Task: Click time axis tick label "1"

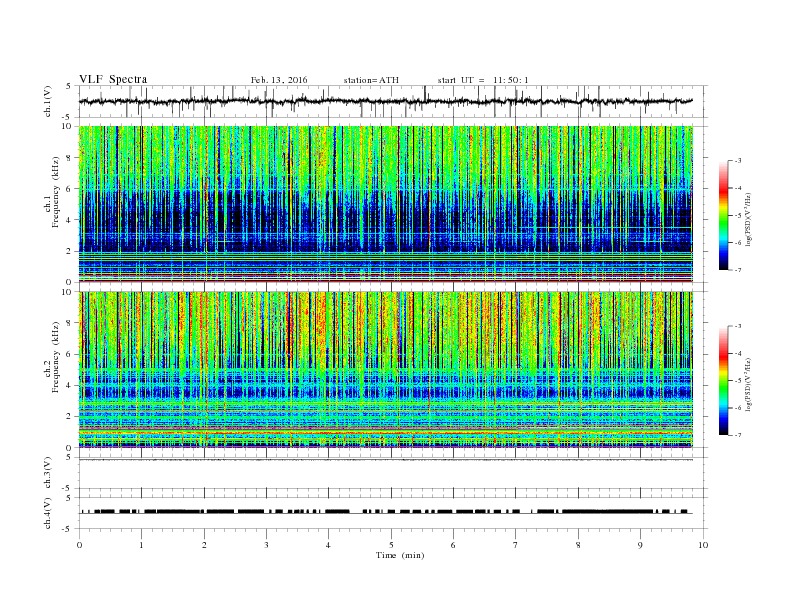Action: pyautogui.click(x=142, y=545)
